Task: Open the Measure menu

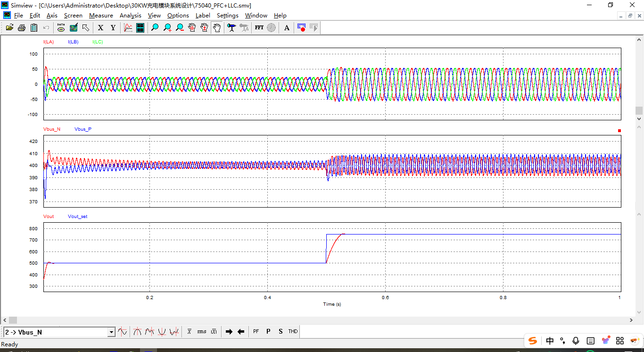Action: click(x=101, y=16)
